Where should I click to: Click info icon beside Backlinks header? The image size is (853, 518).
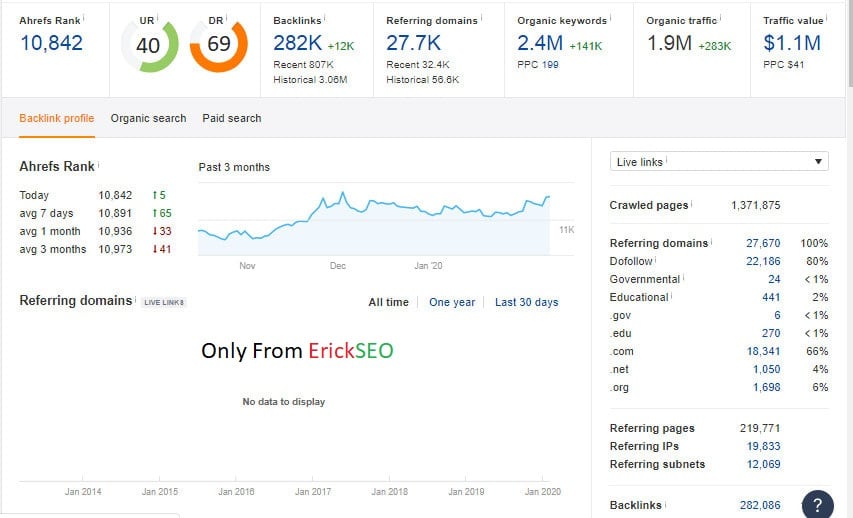coord(325,19)
